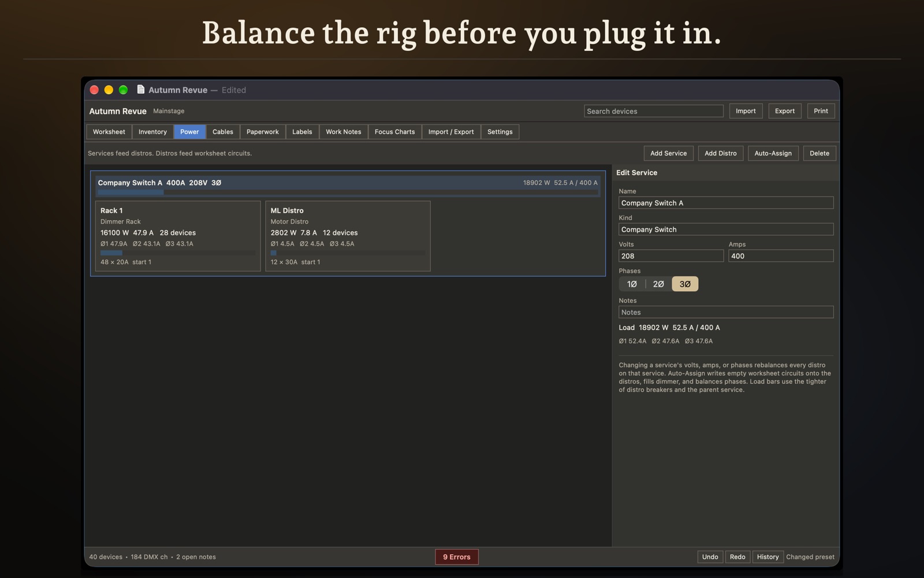The height and width of the screenshot is (578, 924).
Task: Click the Mainstage label
Action: point(169,111)
